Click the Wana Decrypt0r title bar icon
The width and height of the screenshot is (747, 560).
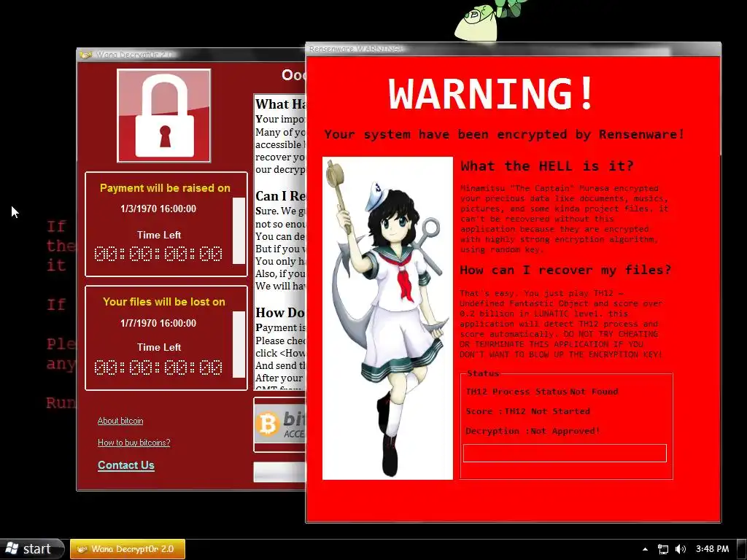pyautogui.click(x=86, y=55)
